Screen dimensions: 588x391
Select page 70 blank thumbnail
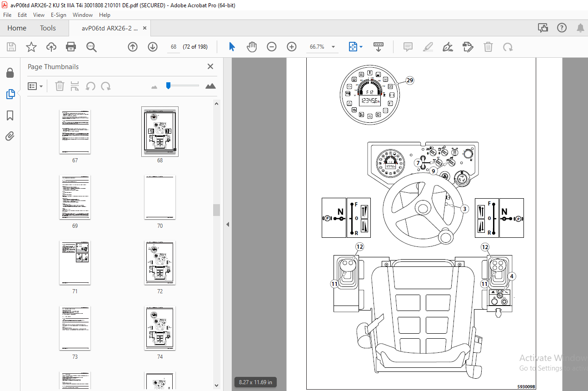pos(160,197)
